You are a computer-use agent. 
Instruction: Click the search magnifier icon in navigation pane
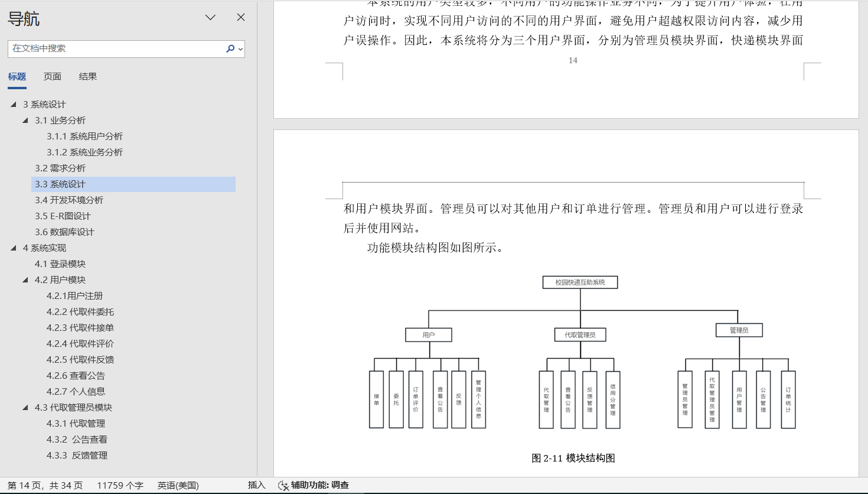pyautogui.click(x=230, y=48)
